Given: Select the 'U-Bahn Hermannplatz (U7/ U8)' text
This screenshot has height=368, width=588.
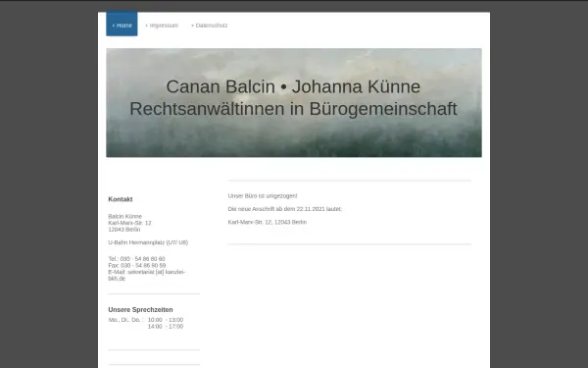Looking at the screenshot, I should click(x=148, y=242).
